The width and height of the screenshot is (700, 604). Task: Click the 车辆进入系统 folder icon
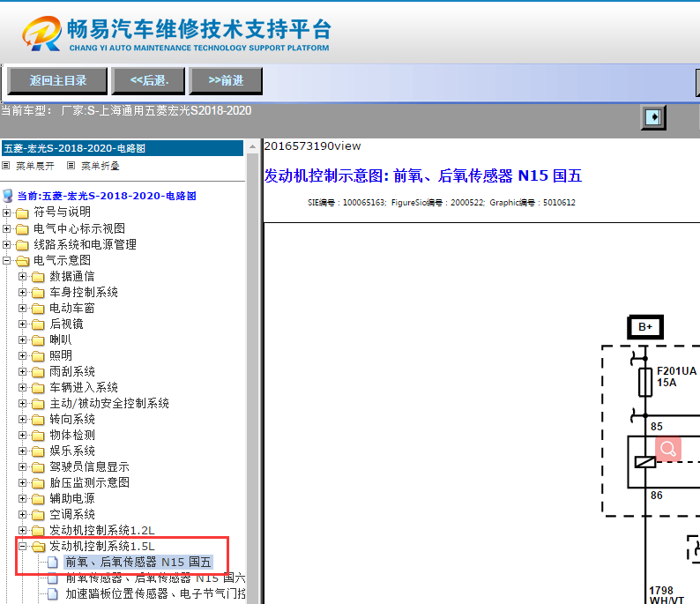tap(39, 387)
